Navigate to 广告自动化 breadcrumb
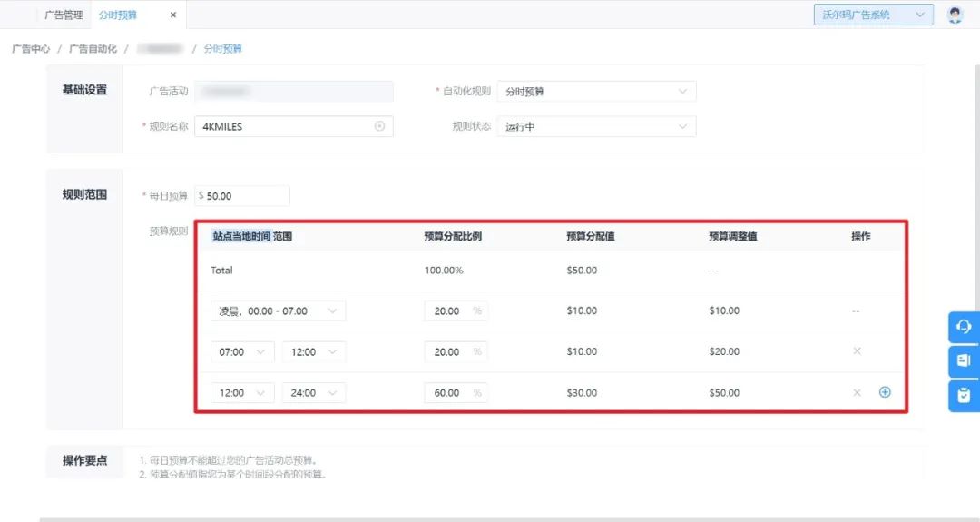Screen dimensions: 980x522 point(93,49)
